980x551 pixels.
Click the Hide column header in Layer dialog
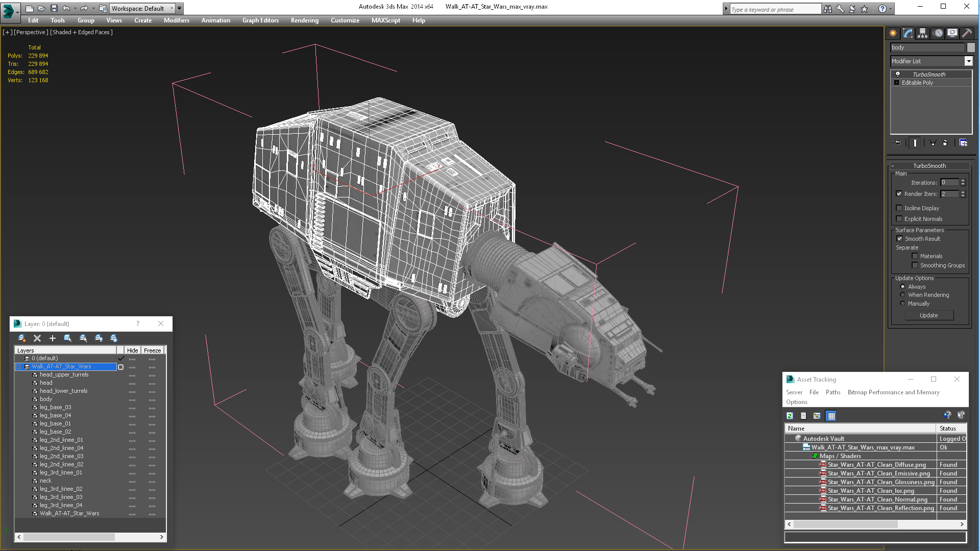(x=133, y=350)
